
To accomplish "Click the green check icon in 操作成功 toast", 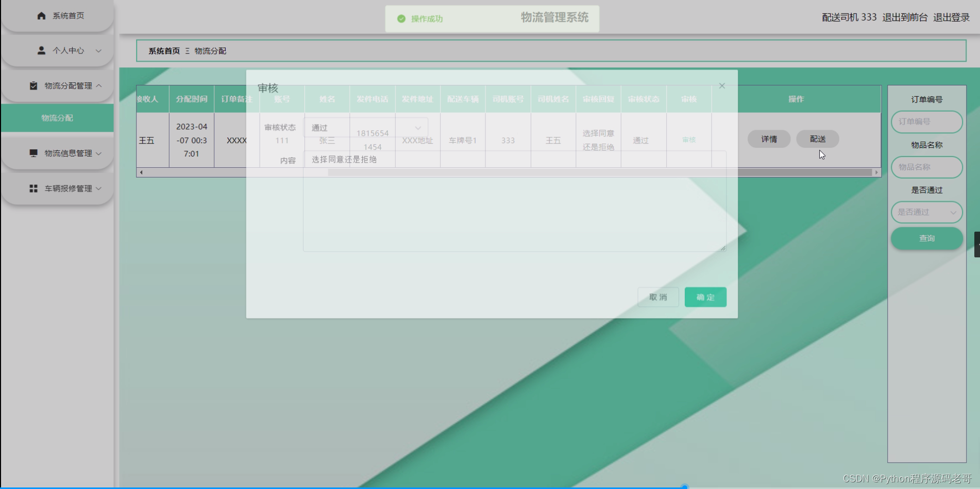I will click(x=401, y=19).
